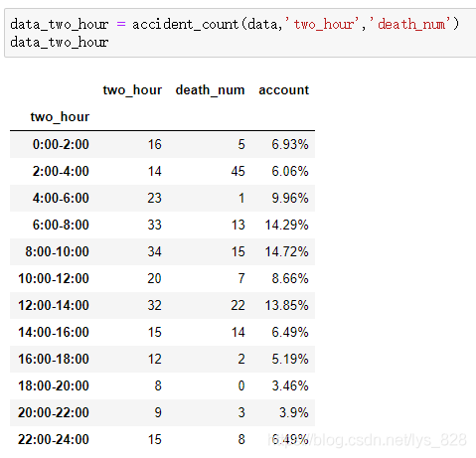The height and width of the screenshot is (458, 476).
Task: Click the second code line data_two_hour
Action: pos(60,43)
